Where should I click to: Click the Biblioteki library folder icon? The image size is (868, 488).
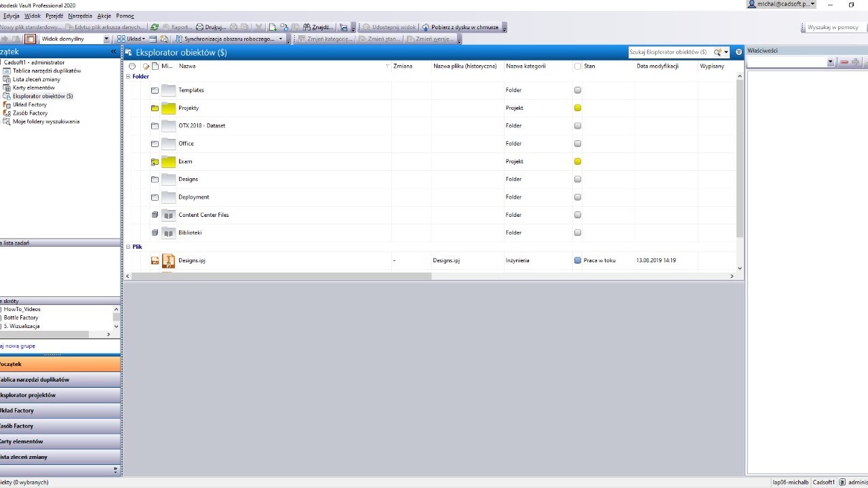[168, 232]
